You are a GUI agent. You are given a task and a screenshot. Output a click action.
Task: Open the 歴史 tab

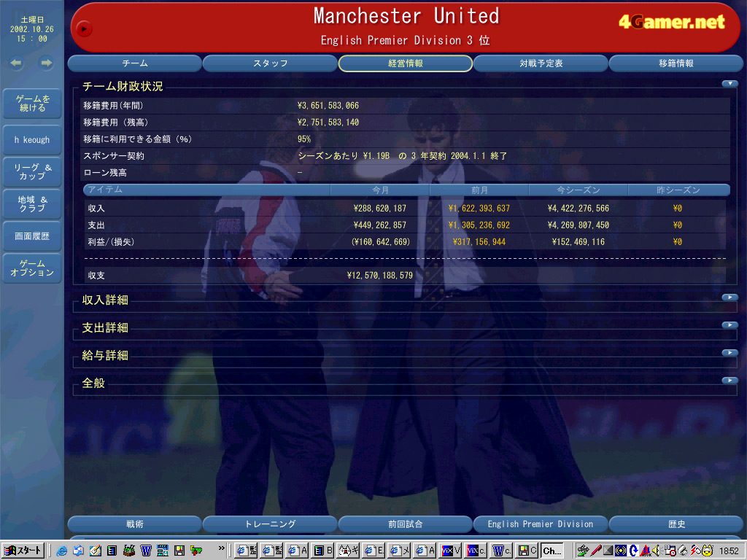point(676,524)
